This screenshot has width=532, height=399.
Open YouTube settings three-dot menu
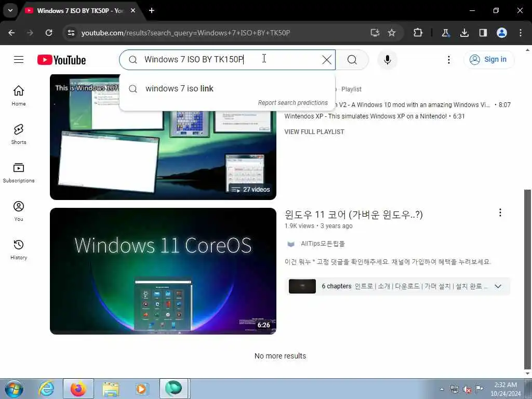(x=448, y=60)
